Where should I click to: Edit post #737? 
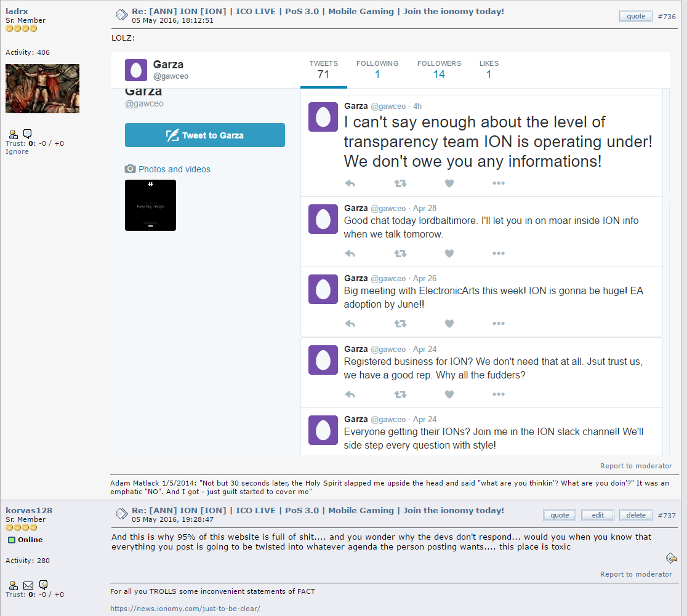pyautogui.click(x=598, y=515)
